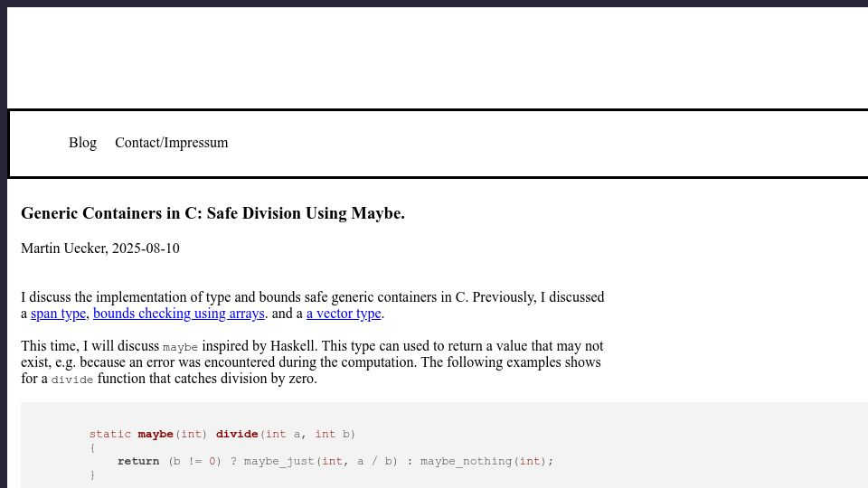Click the inline code word 'divide' in paragraph
The height and width of the screenshot is (488, 868).
click(72, 380)
